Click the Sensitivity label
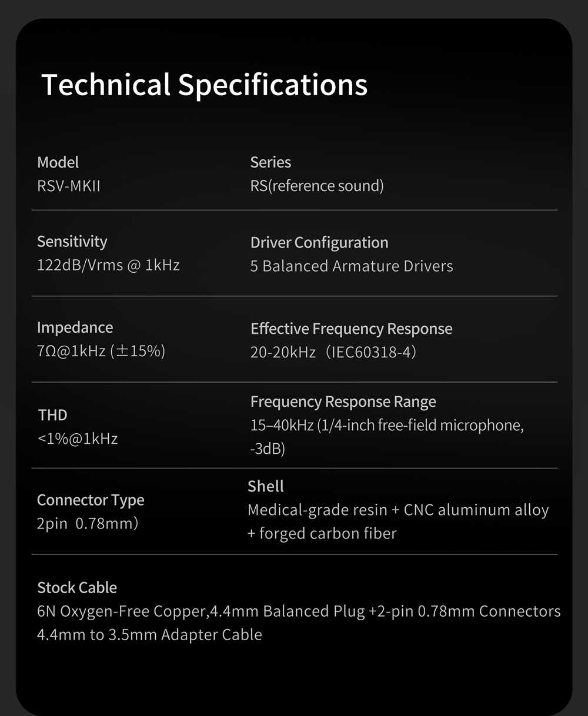This screenshot has width=588, height=716. tap(72, 242)
